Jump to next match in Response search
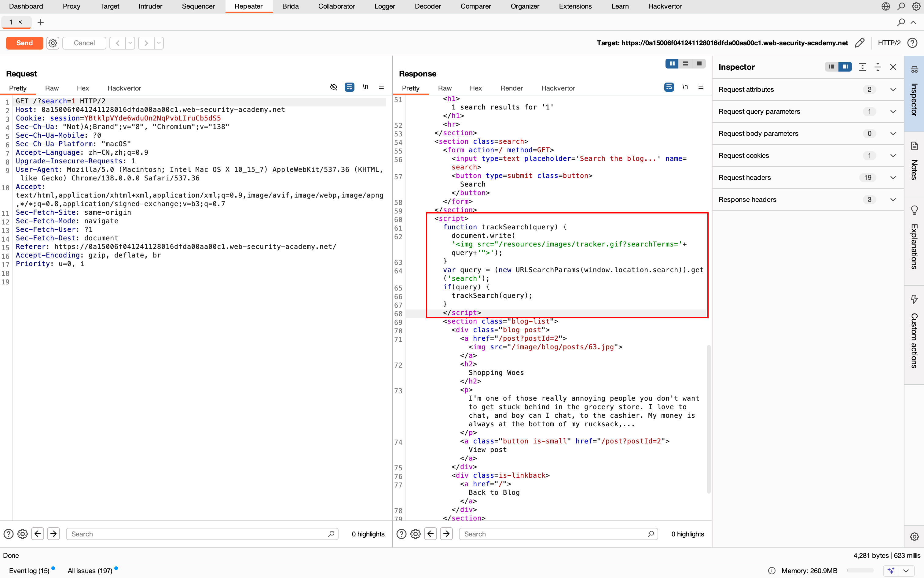Screen dimensions: 924x578 pos(446,534)
